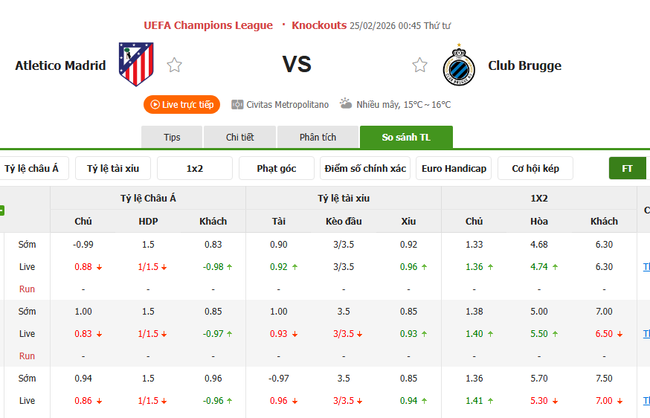Favorite Atletico Madrid with the star
650x418 pixels.
tap(175, 65)
